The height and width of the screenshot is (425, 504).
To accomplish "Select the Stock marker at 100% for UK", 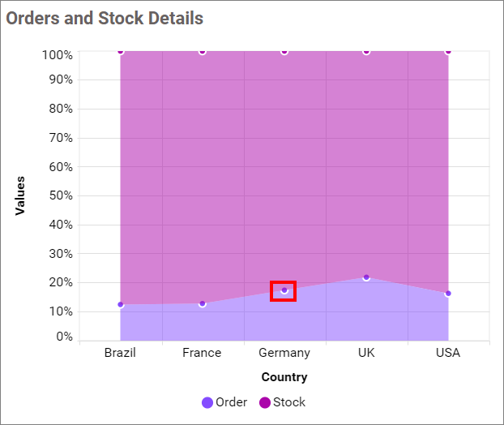I will (x=366, y=51).
